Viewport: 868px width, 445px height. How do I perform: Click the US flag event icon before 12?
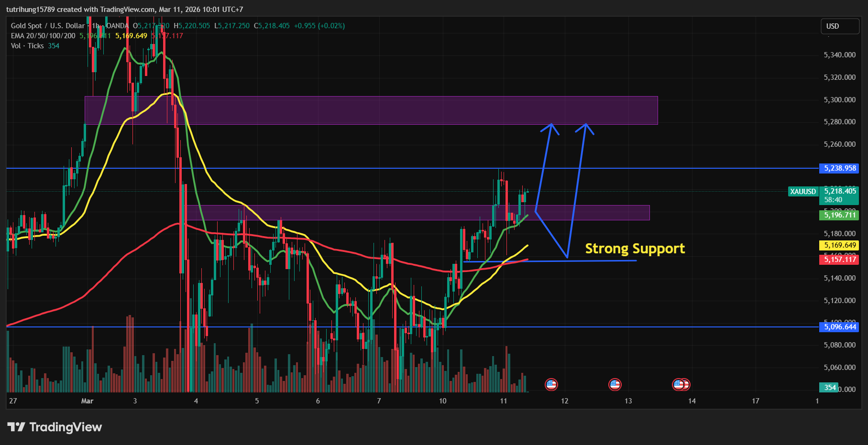coord(551,384)
